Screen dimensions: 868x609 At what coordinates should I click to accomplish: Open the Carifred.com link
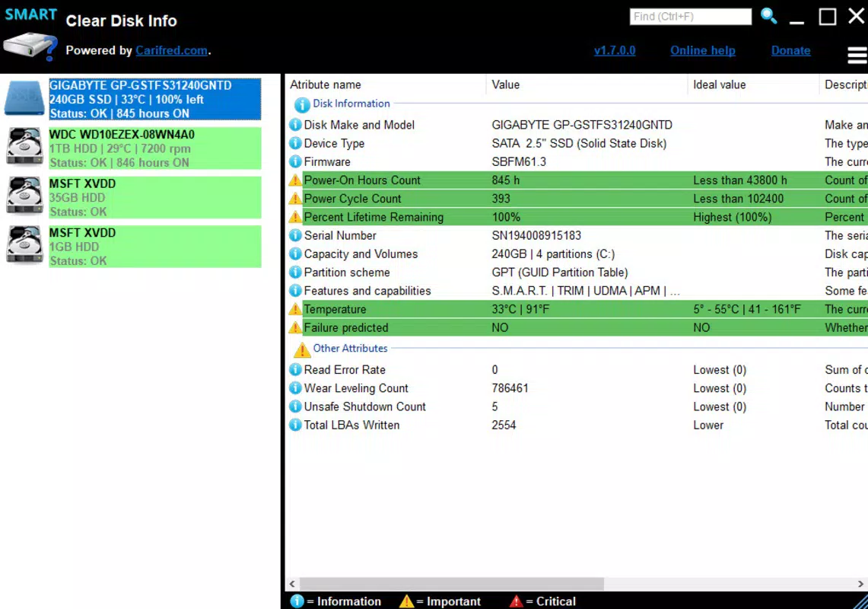pyautogui.click(x=172, y=50)
